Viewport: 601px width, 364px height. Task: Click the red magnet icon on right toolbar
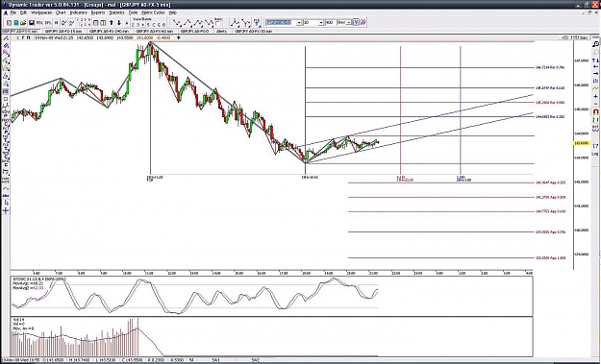tap(595, 112)
